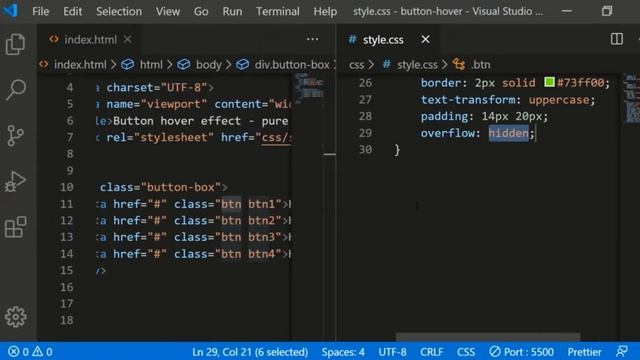Click the horizontal scrollbar in style.css editor
Viewport: 640px width, 360px height.
pos(488,337)
